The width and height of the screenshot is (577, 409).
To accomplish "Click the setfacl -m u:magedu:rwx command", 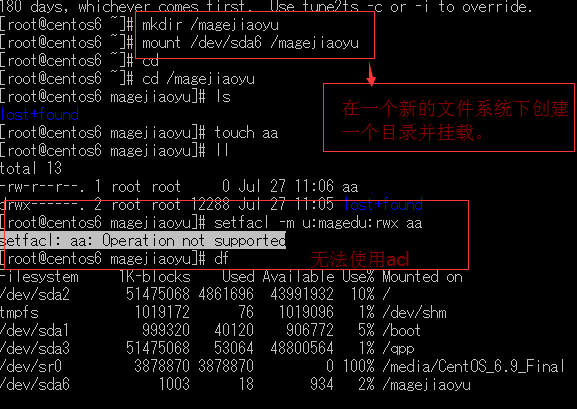I will (318, 223).
